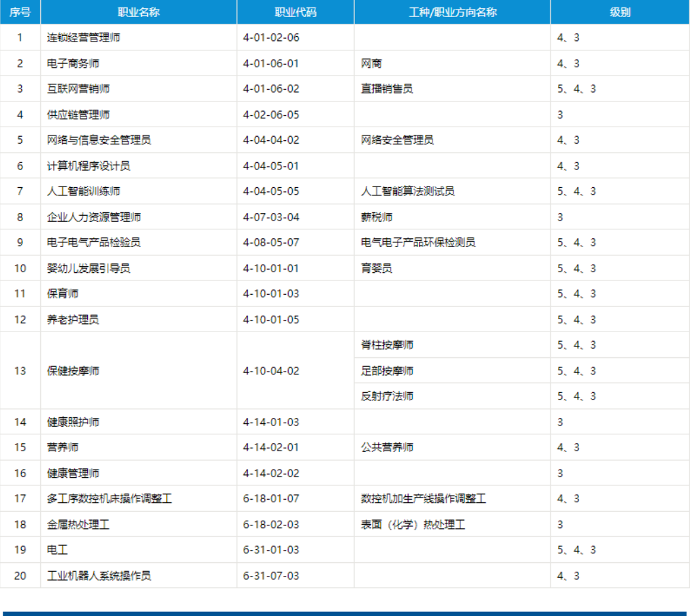Select the 金属热处理工 cell

139,524
